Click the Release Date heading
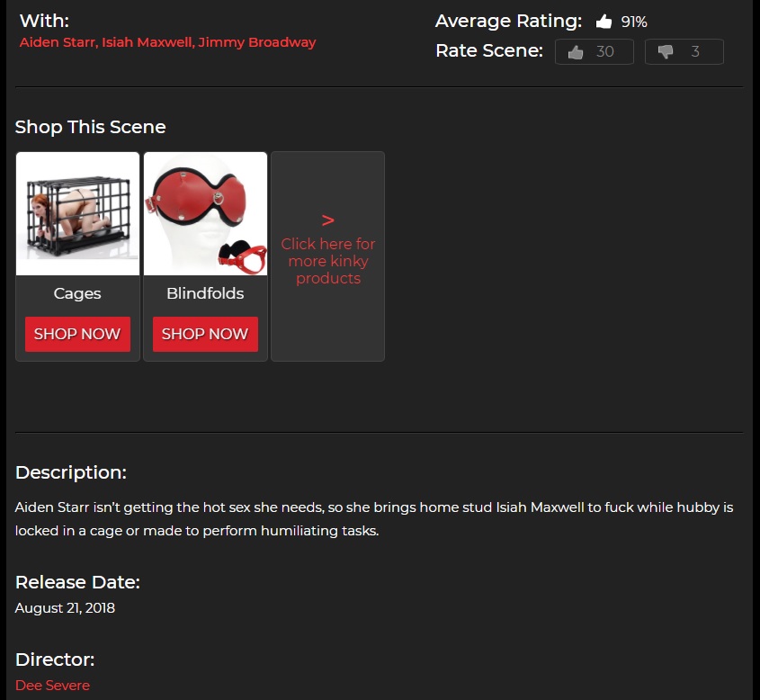 coord(77,582)
